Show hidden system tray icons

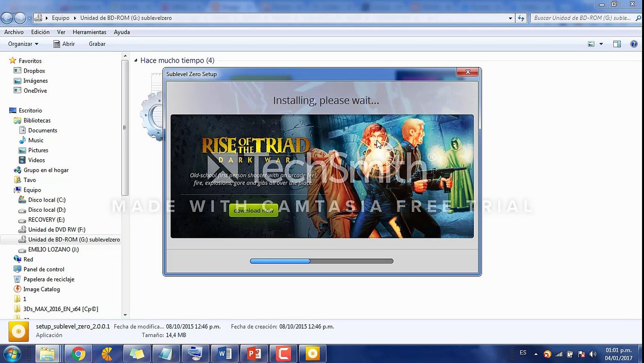click(536, 354)
